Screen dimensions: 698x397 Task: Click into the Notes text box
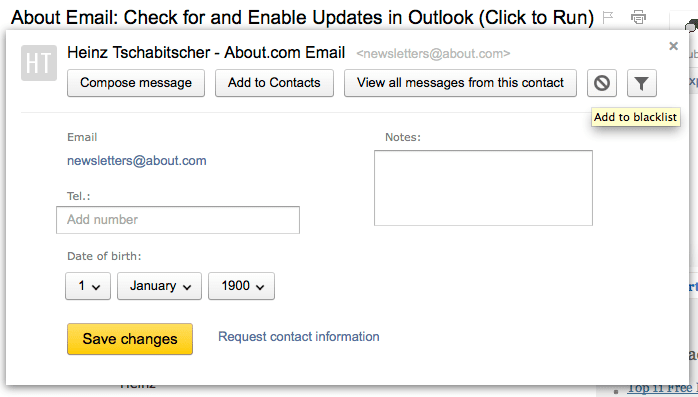[x=483, y=188]
